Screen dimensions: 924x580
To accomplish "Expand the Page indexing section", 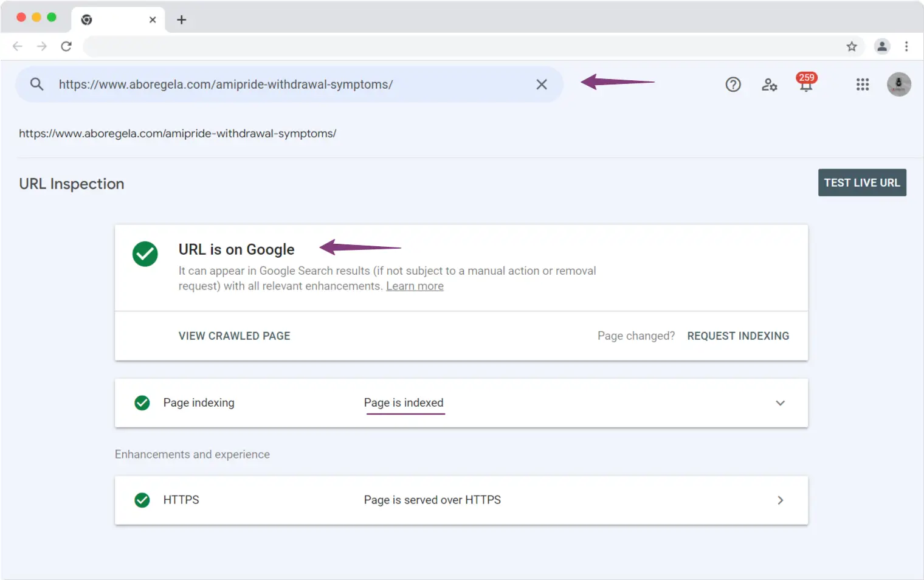I will [x=780, y=403].
